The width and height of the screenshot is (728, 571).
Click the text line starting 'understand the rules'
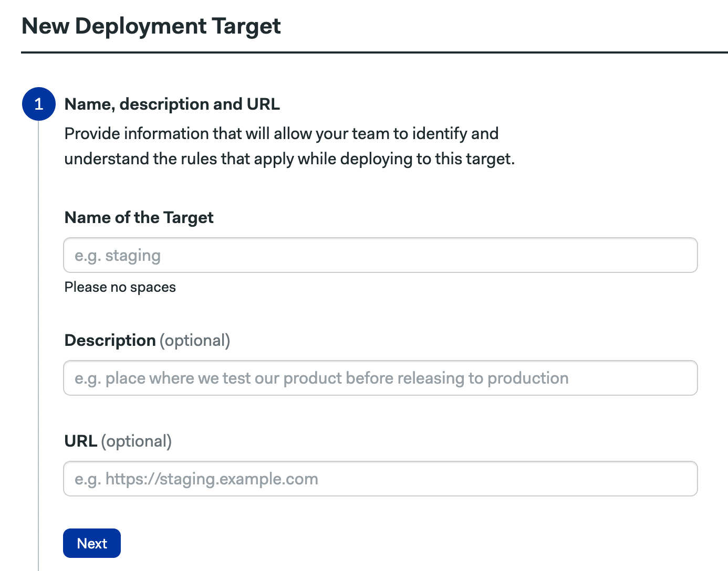[x=289, y=158]
